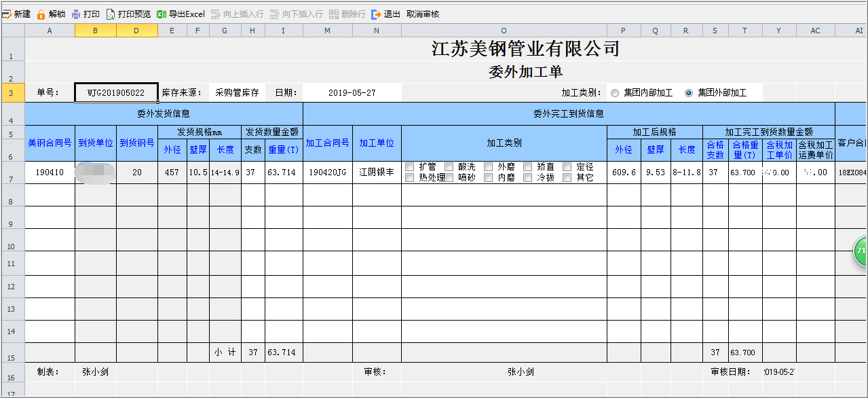Click the 删除行 delete row button
868x398 pixels.
[x=347, y=14]
